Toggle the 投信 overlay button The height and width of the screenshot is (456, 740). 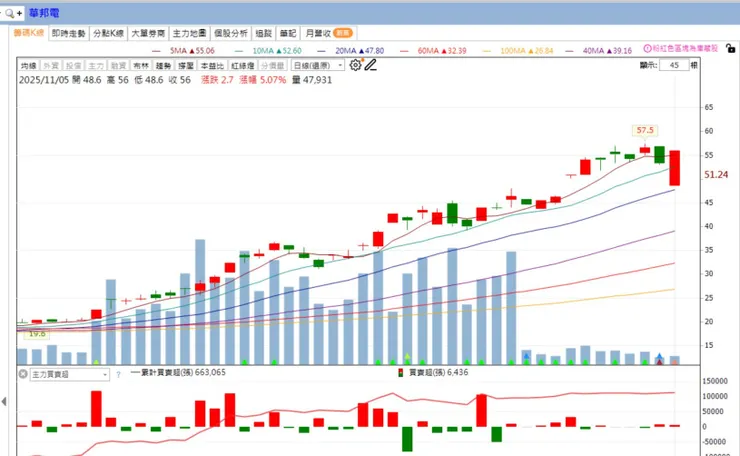tap(73, 66)
